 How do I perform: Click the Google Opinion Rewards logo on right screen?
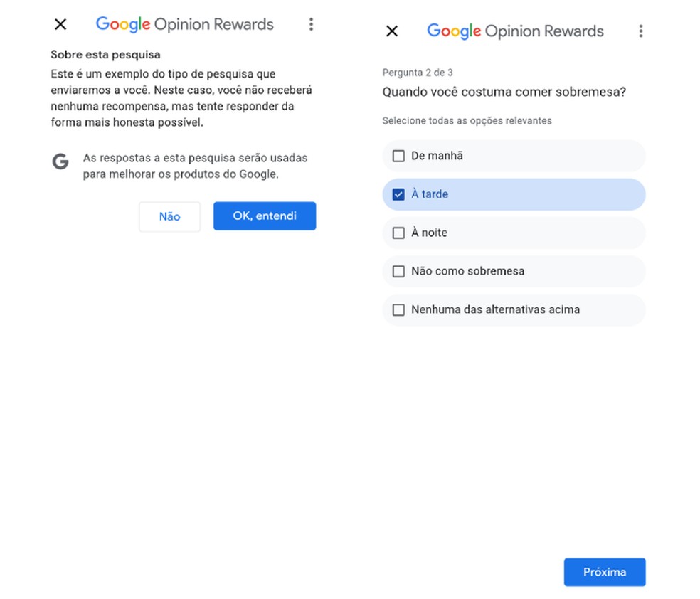[x=515, y=31]
